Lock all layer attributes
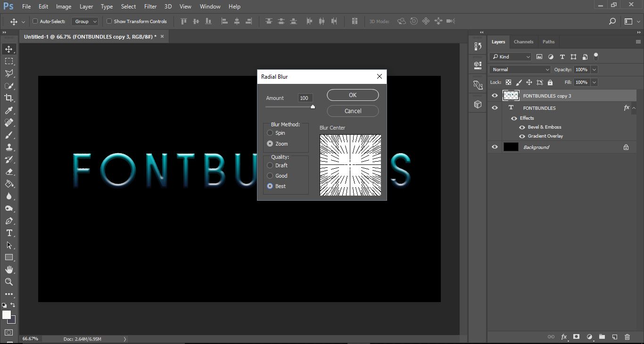The height and width of the screenshot is (344, 644). [550, 82]
